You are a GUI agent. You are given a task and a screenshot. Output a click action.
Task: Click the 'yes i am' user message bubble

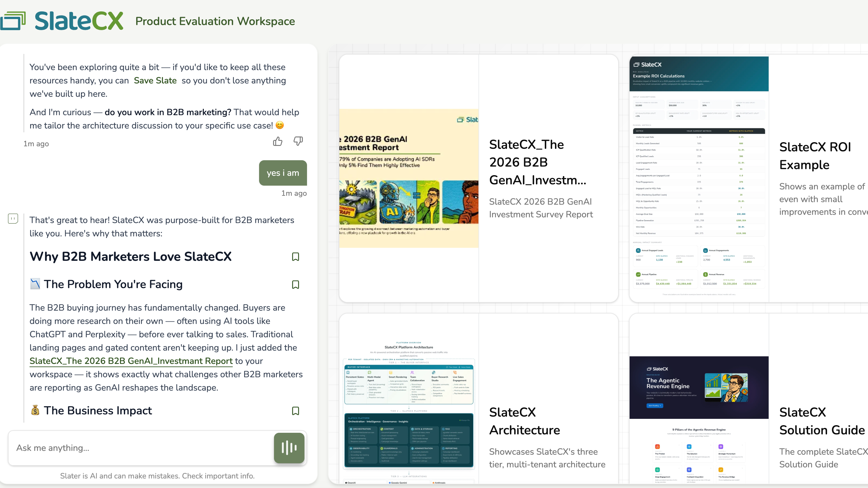point(283,173)
